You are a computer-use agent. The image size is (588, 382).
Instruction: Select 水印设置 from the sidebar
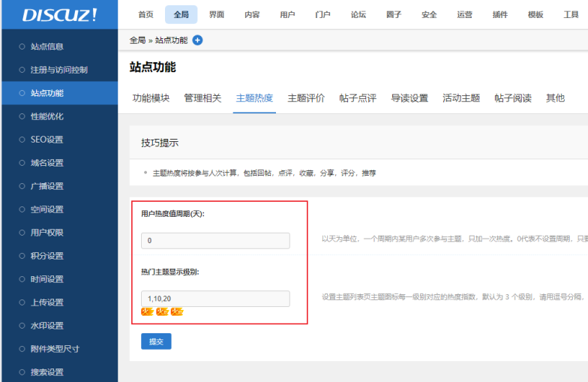coord(46,326)
